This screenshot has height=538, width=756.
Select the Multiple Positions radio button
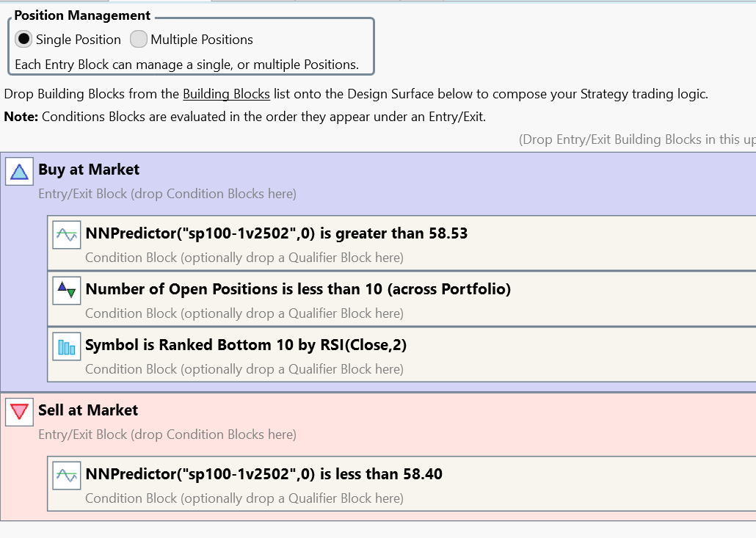(138, 40)
